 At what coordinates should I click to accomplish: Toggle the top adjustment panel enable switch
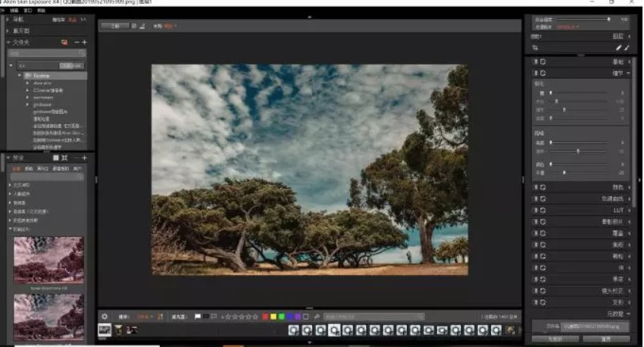[x=535, y=61]
